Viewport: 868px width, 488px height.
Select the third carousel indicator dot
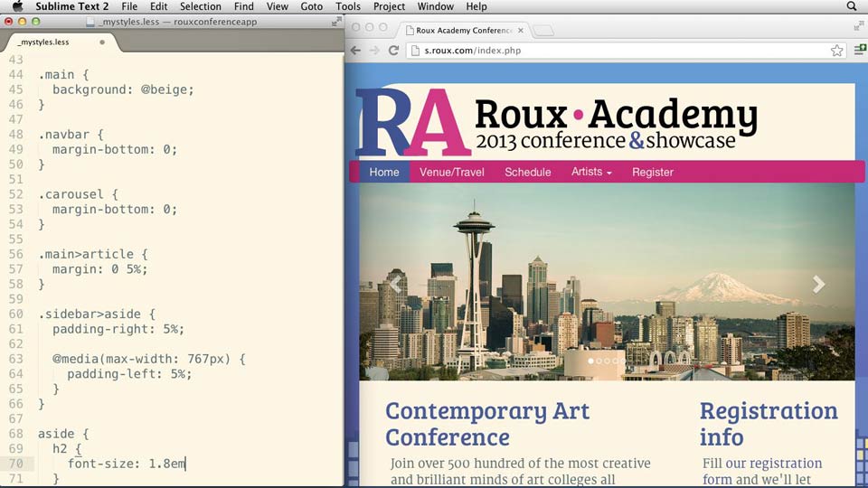click(x=607, y=361)
